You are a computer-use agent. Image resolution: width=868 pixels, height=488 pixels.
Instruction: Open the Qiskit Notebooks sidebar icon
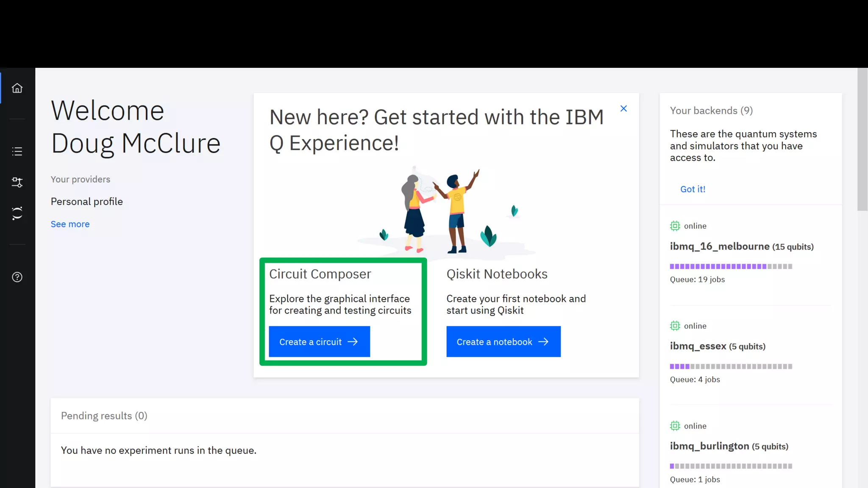coord(17,213)
